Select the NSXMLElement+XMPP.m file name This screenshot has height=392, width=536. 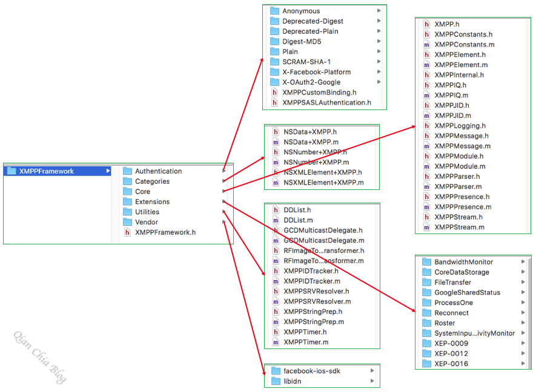click(x=323, y=183)
